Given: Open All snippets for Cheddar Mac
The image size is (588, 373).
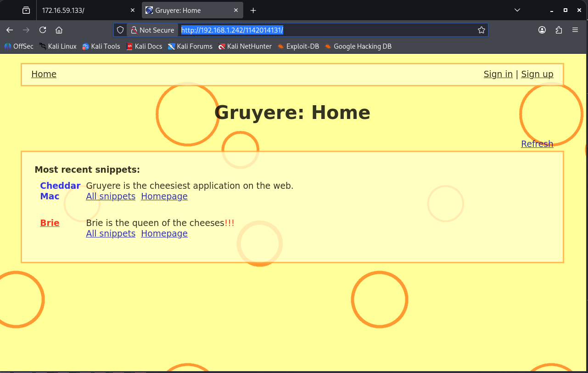Looking at the screenshot, I should pos(111,196).
